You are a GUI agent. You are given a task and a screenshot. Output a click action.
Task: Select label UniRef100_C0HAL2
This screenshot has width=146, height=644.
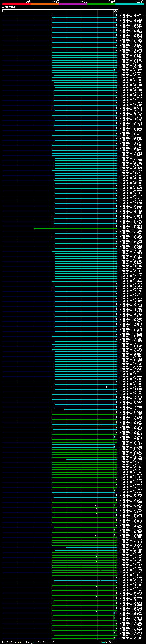click(131, 477)
